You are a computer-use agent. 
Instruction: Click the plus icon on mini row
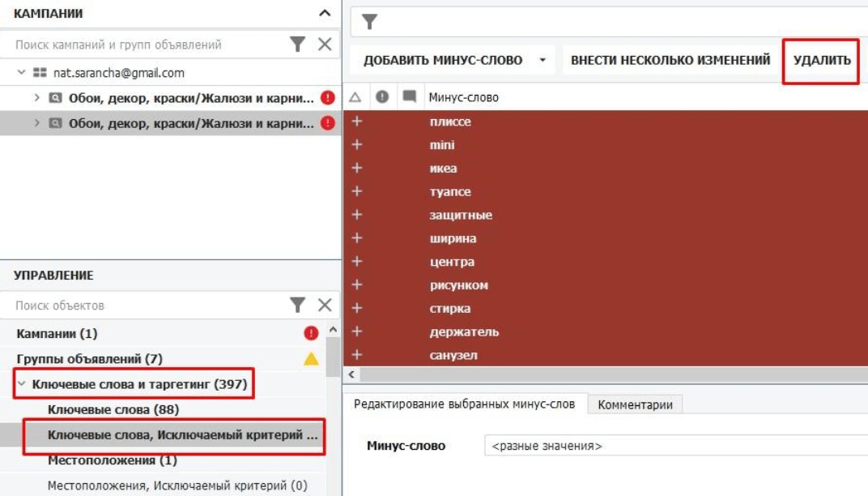click(357, 144)
